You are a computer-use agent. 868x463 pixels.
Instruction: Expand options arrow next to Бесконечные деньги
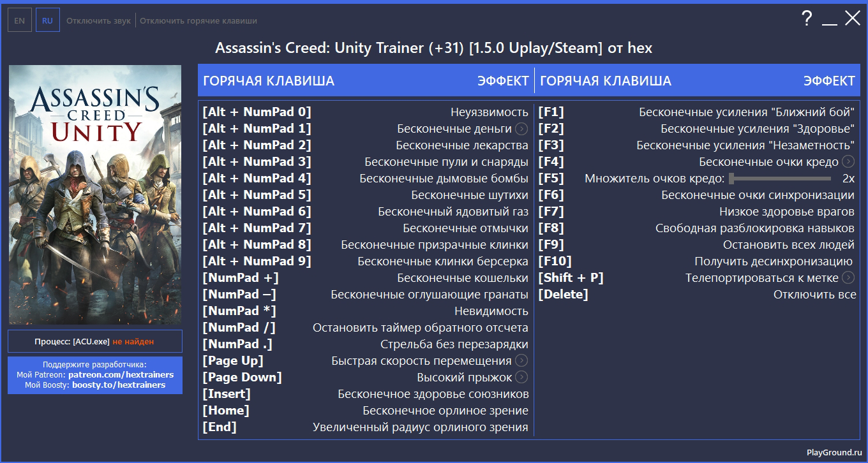pyautogui.click(x=521, y=129)
